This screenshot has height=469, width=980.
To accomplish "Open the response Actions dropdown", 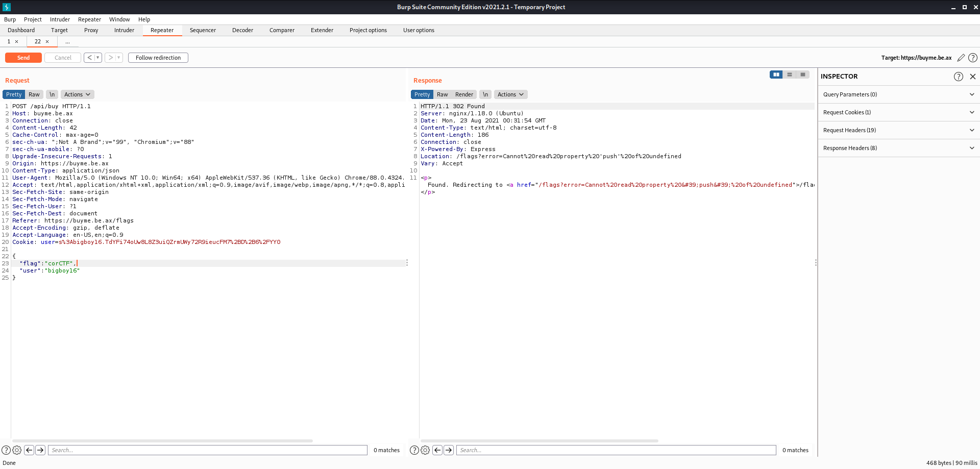I will pyautogui.click(x=511, y=94).
